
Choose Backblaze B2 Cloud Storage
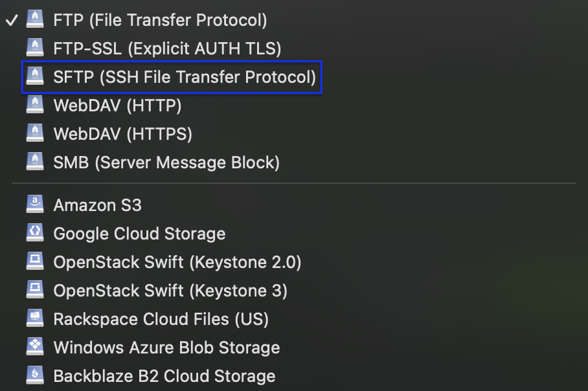point(164,376)
